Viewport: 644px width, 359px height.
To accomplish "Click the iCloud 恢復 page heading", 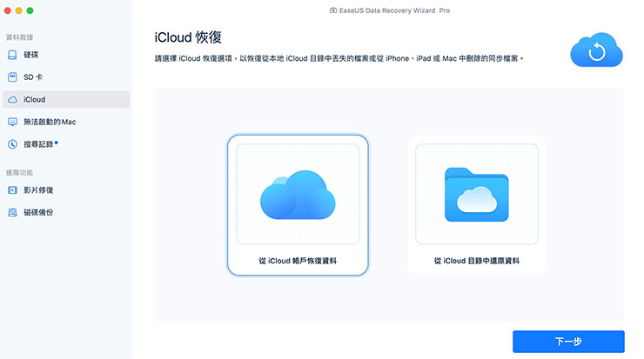I will tap(188, 37).
